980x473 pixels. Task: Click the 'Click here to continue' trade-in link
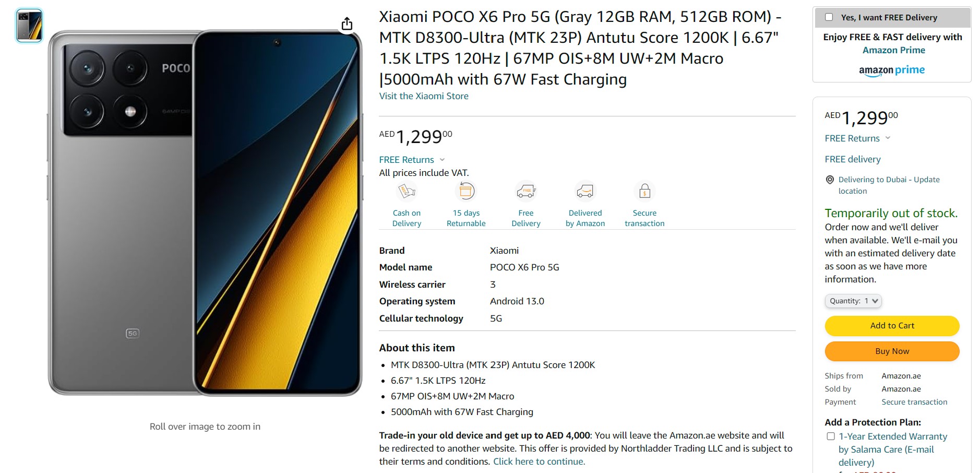pos(539,462)
